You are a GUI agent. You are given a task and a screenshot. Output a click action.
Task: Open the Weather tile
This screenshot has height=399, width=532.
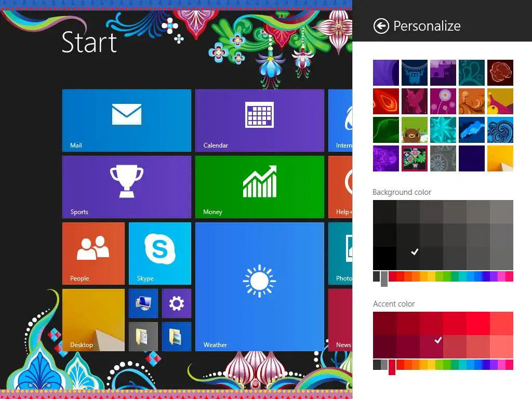click(x=260, y=287)
